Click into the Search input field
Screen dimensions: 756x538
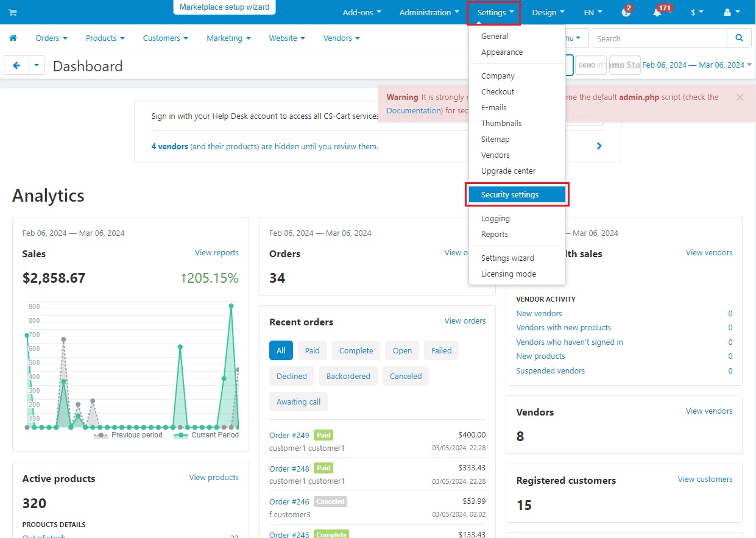(x=660, y=38)
